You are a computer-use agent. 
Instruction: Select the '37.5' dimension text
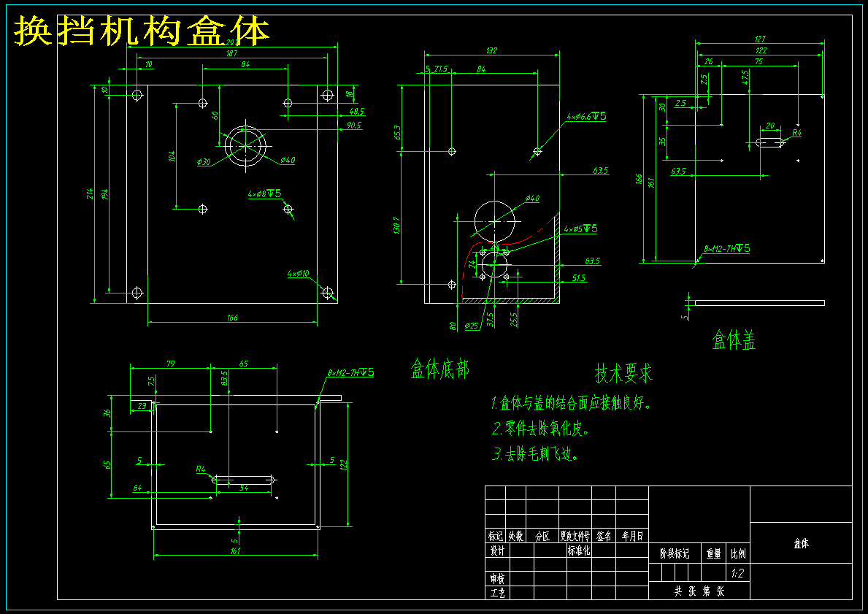[x=489, y=320]
